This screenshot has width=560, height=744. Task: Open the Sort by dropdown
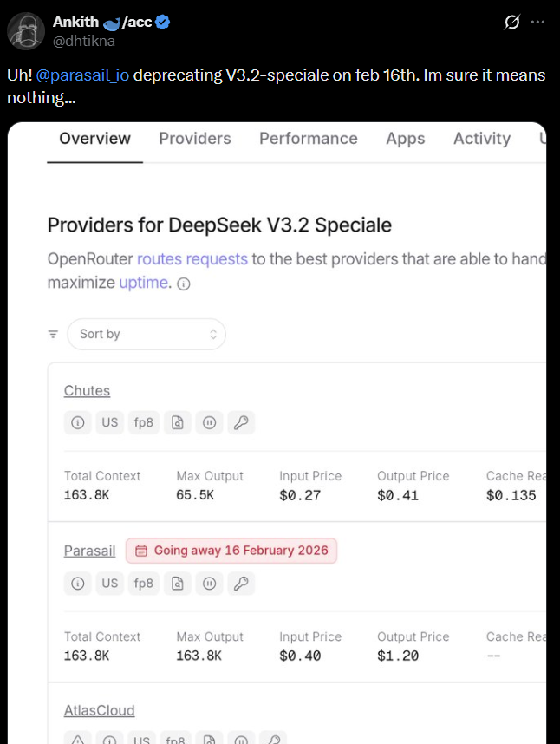147,334
